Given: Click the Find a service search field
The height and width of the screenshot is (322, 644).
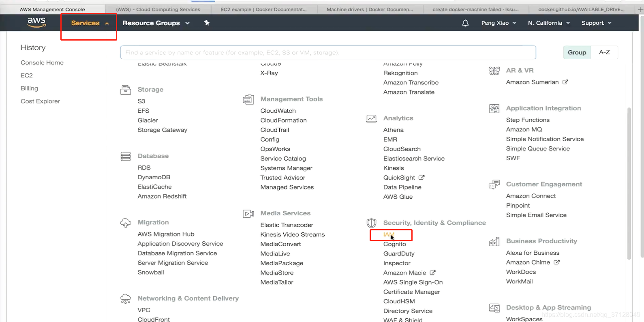Looking at the screenshot, I should click(x=328, y=52).
